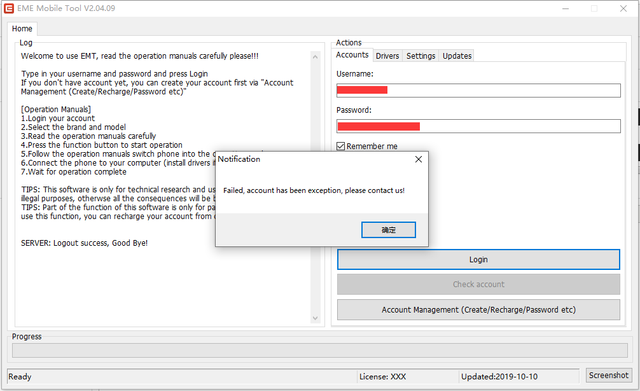The width and height of the screenshot is (640, 391).
Task: Switch to the Drivers tab
Action: (x=387, y=56)
